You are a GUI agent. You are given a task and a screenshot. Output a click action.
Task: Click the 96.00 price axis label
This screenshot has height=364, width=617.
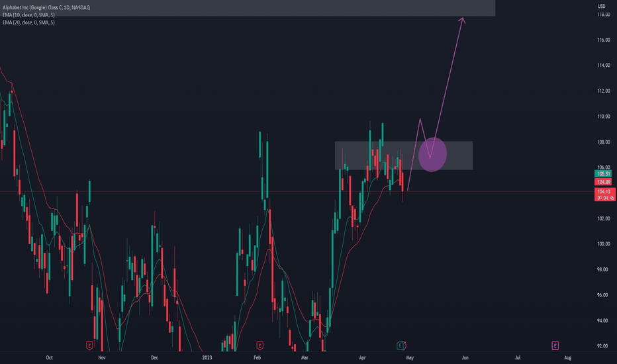pos(604,295)
